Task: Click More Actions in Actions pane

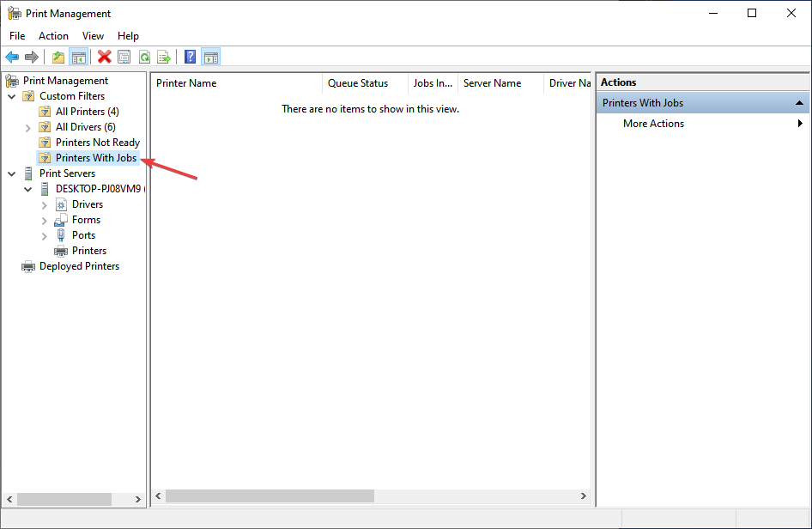Action: tap(653, 124)
